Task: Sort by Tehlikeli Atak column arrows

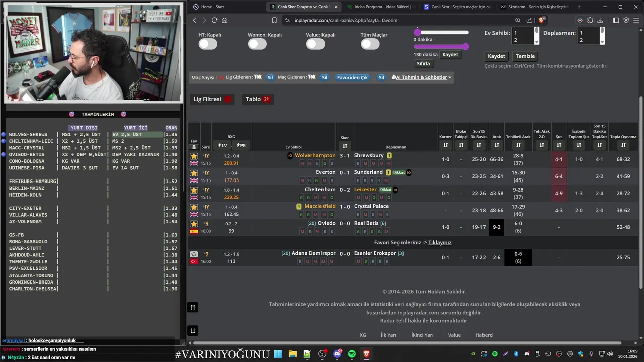Action: [518, 145]
